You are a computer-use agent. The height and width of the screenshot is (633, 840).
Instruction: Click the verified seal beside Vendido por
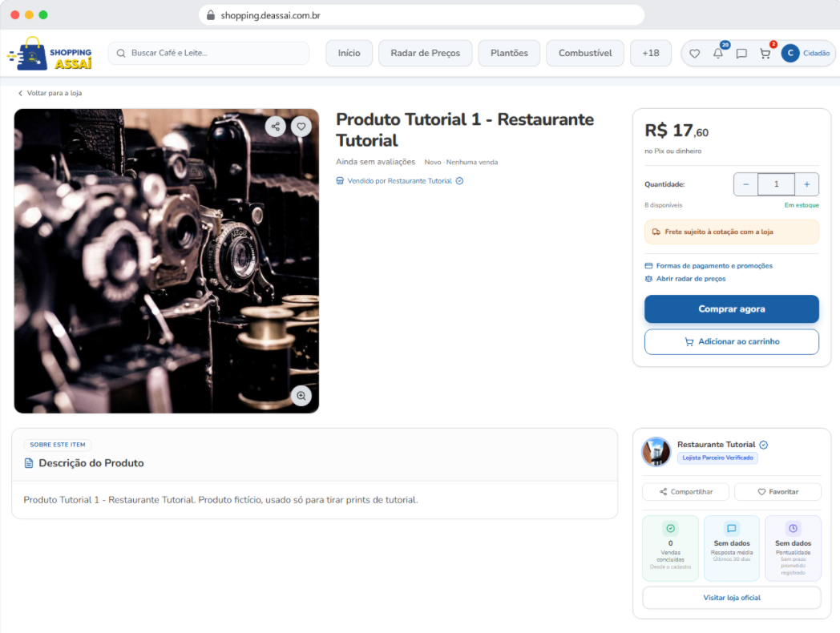point(459,181)
